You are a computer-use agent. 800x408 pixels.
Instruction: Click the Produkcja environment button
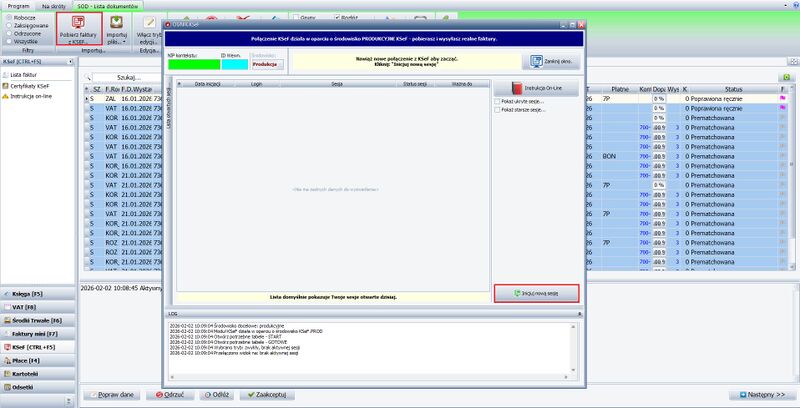click(x=265, y=63)
